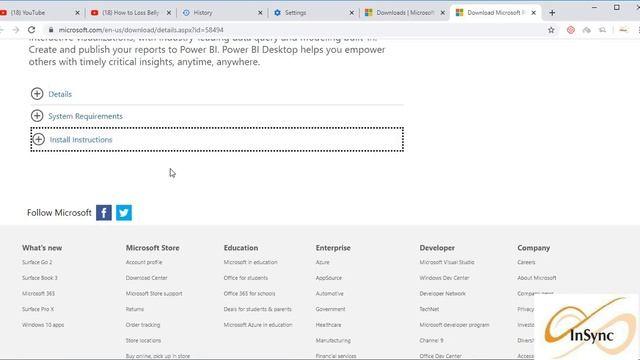
Task: Close the Settings tab
Action: coord(351,13)
